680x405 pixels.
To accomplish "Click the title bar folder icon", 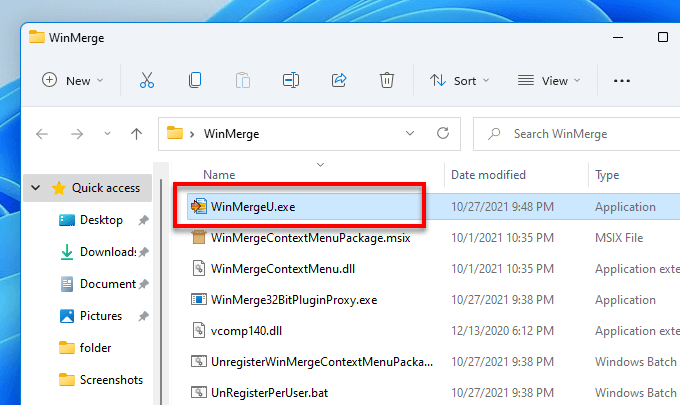I will [x=37, y=37].
